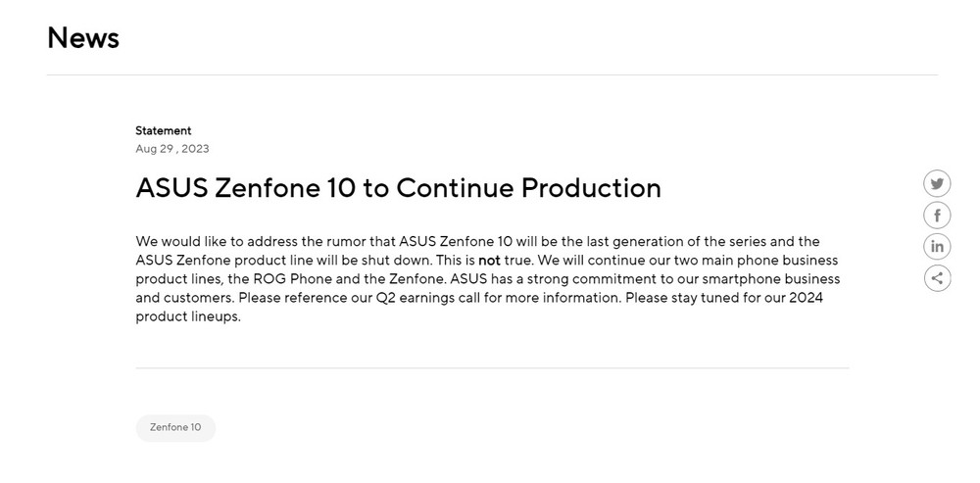Image resolution: width=980 pixels, height=483 pixels.
Task: Share the article on Facebook
Action: click(x=937, y=215)
